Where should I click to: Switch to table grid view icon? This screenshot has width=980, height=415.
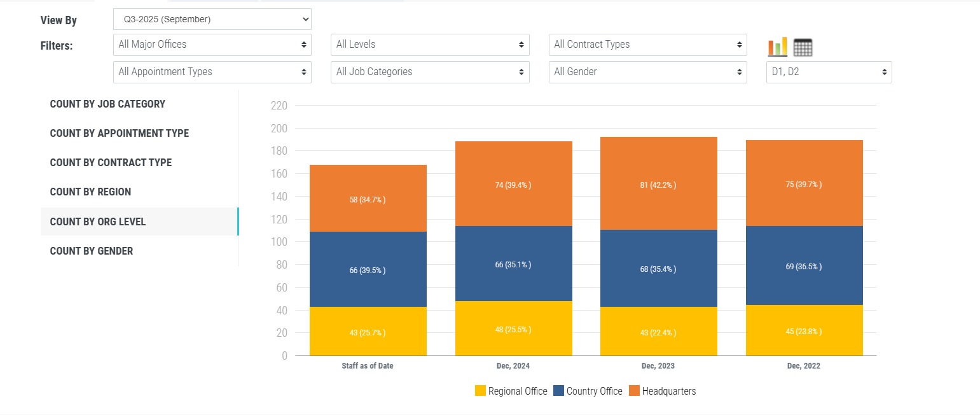pos(803,47)
